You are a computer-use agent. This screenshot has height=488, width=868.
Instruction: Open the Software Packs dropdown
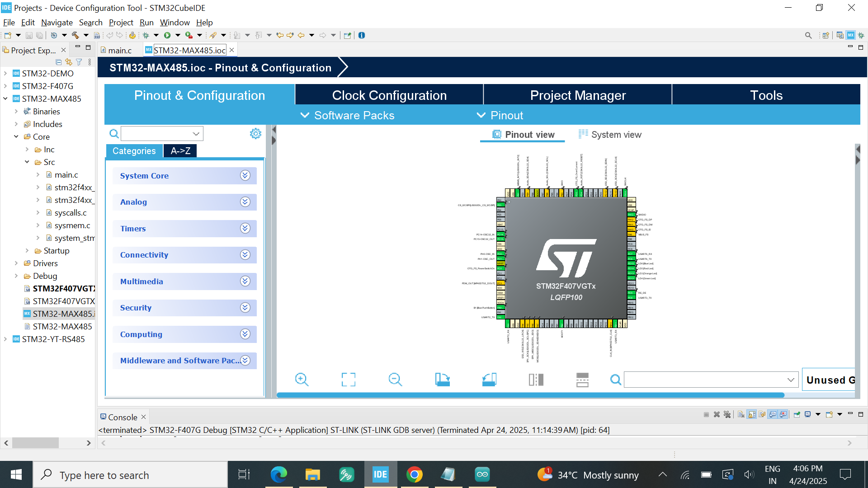(x=348, y=115)
